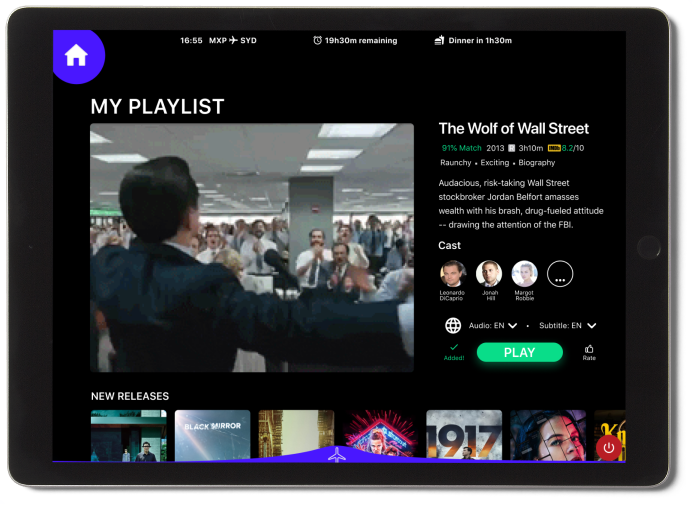Screen dimensions: 693x505
Task: Click the 19h30m remaining text
Action: [x=361, y=40]
